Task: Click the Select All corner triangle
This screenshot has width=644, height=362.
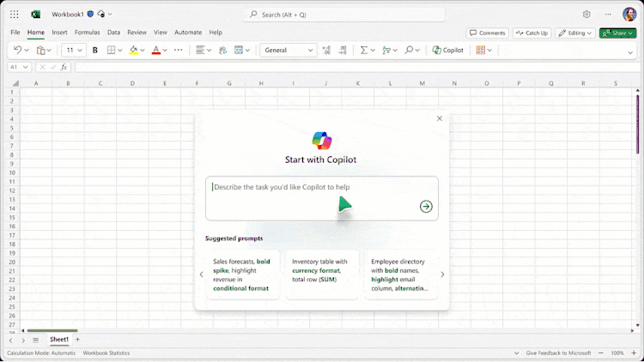Action: tap(15, 83)
